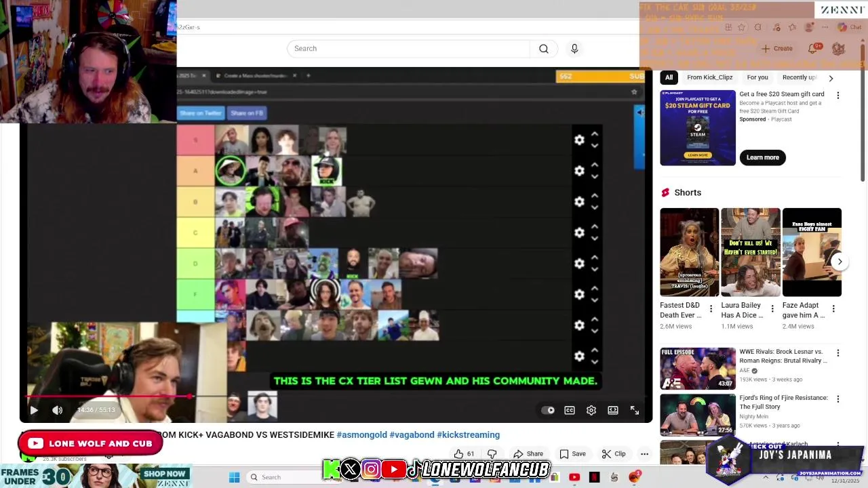Click the YouTube search magnifier button

[543, 49]
